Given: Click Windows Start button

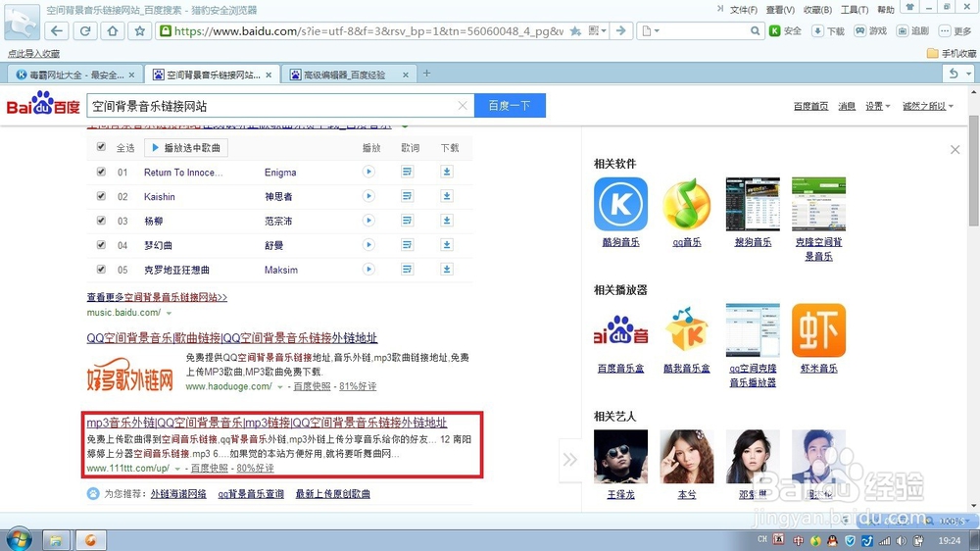Looking at the screenshot, I should coord(20,539).
